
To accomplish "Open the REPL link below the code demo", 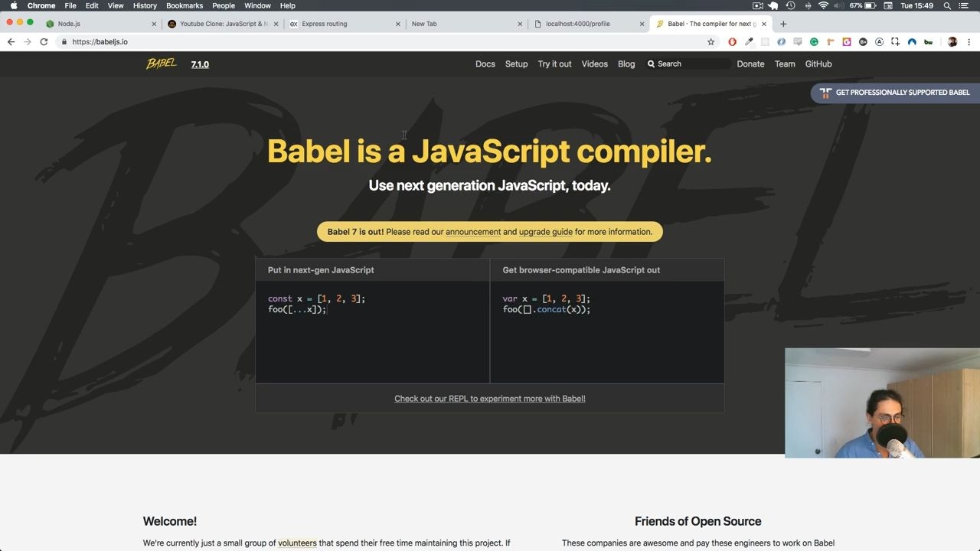I will click(490, 399).
